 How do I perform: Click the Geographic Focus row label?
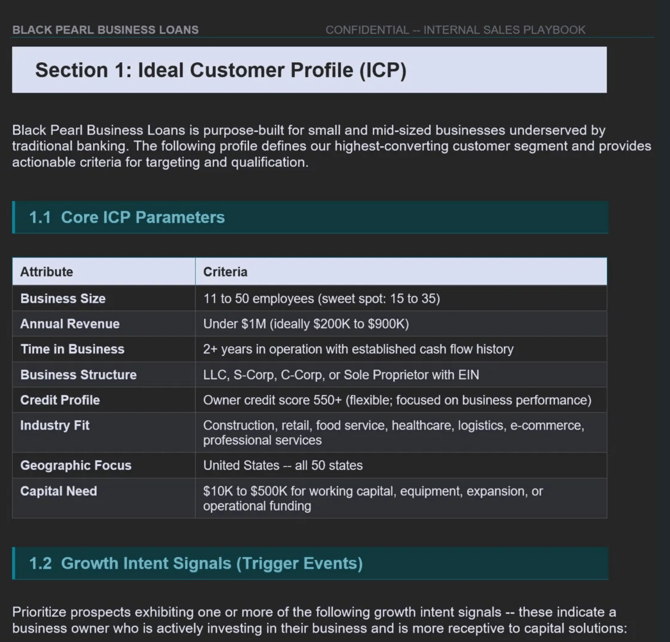click(x=76, y=465)
